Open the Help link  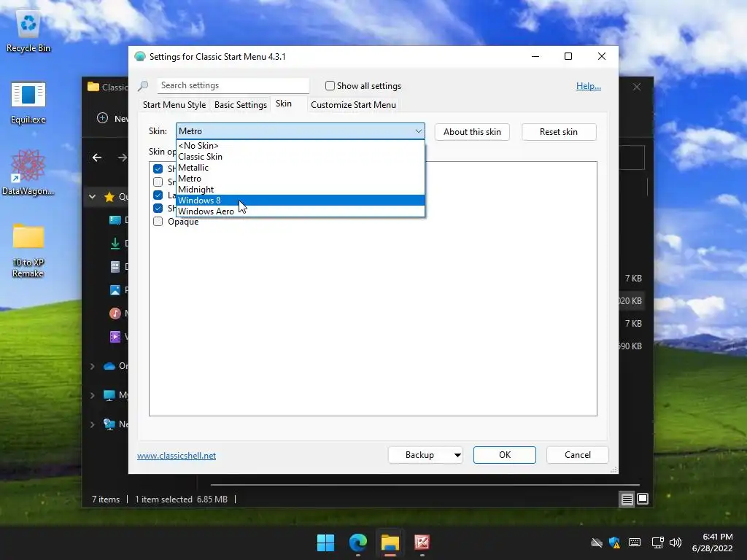click(589, 86)
